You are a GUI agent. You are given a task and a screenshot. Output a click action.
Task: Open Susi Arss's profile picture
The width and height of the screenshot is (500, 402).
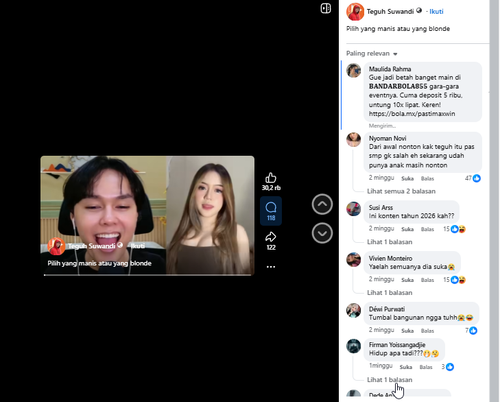pos(353,209)
